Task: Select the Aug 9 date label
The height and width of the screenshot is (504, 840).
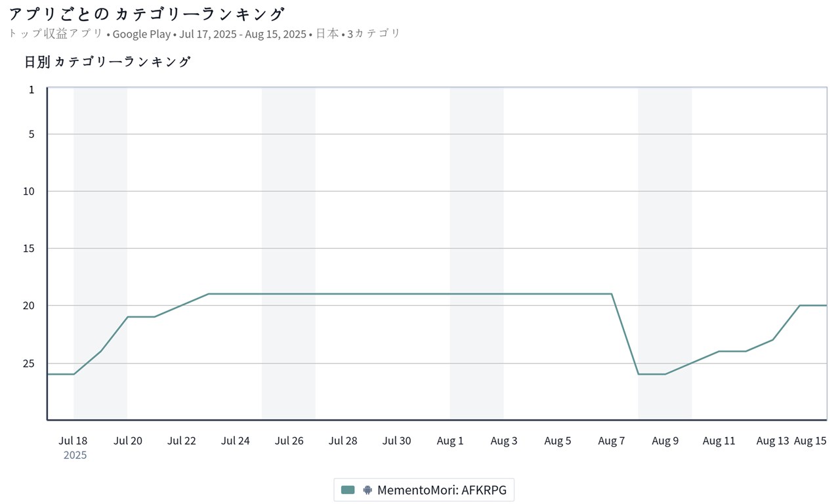Action: click(665, 440)
